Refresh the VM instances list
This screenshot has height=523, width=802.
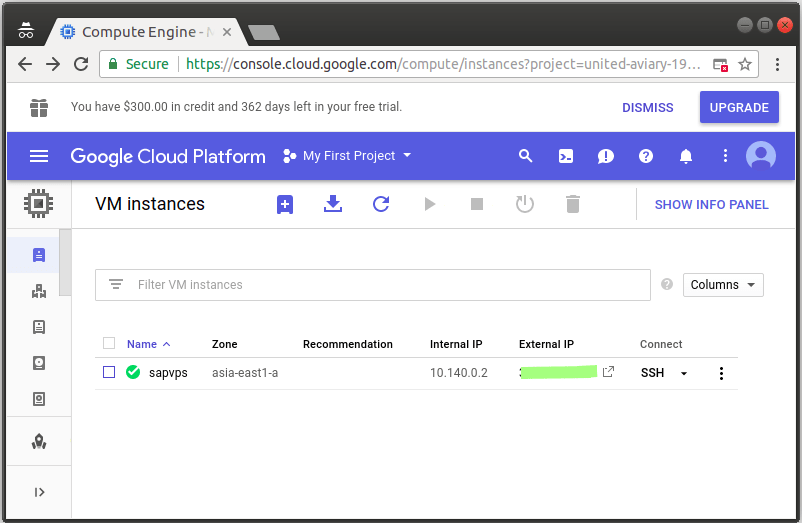[x=381, y=204]
